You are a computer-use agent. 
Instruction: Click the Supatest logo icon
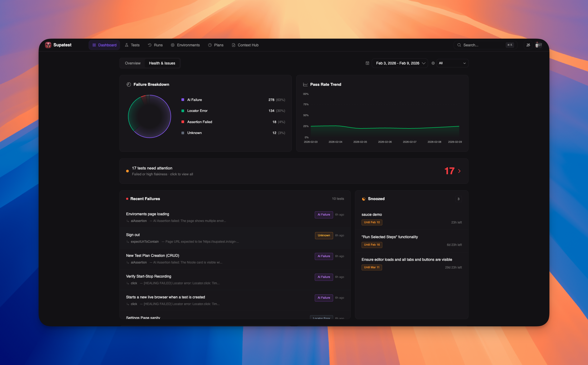48,45
